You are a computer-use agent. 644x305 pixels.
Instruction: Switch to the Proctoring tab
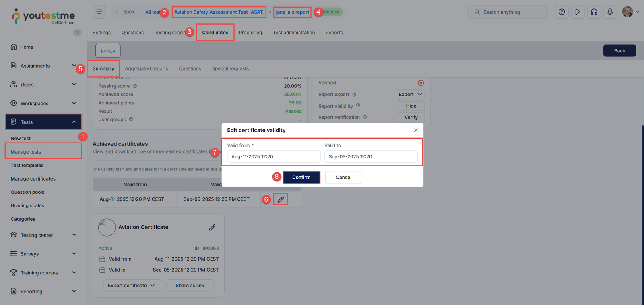pyautogui.click(x=250, y=33)
